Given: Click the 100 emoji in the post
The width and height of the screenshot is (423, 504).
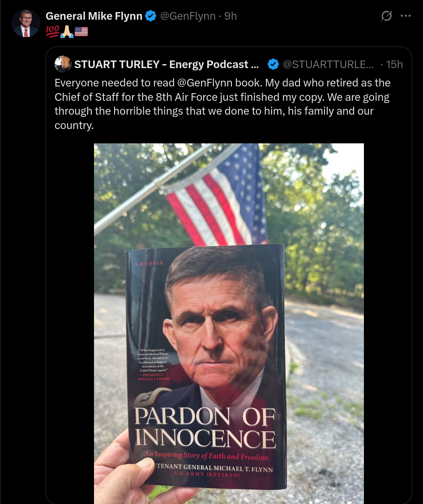Looking at the screenshot, I should click(52, 31).
